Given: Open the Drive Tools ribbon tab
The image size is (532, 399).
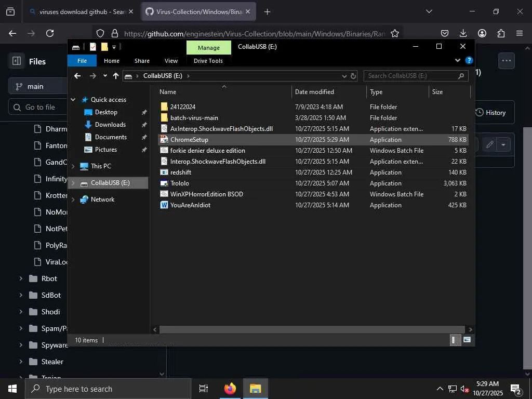Looking at the screenshot, I should [x=208, y=61].
